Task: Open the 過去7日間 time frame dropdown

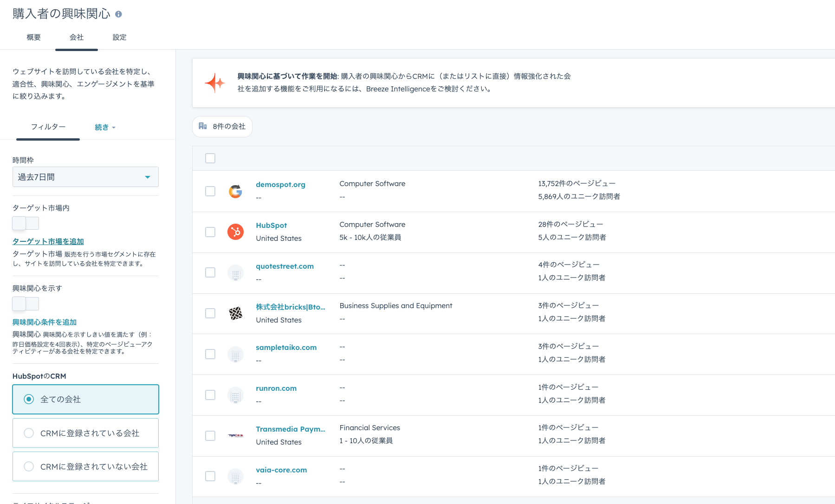Action: tap(85, 177)
